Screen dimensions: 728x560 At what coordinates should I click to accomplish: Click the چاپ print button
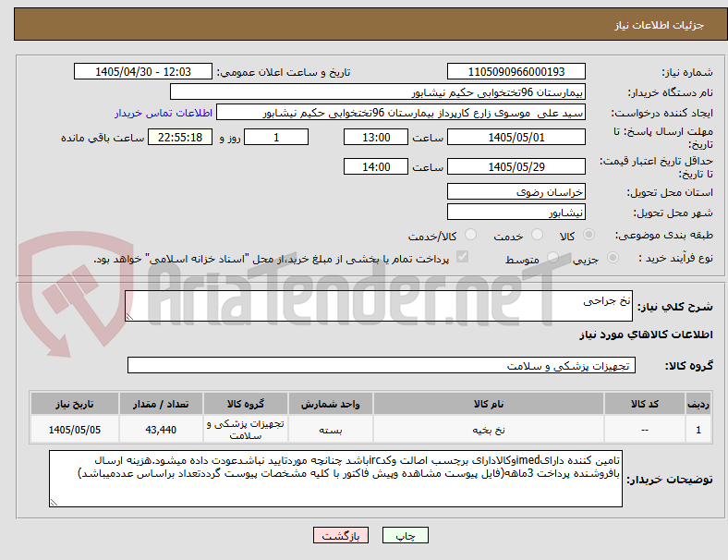[405, 535]
